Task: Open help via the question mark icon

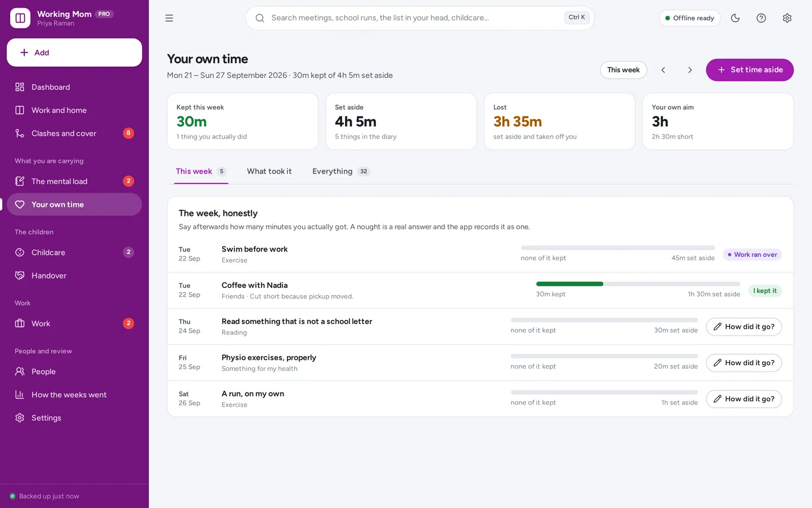Action: click(x=761, y=18)
